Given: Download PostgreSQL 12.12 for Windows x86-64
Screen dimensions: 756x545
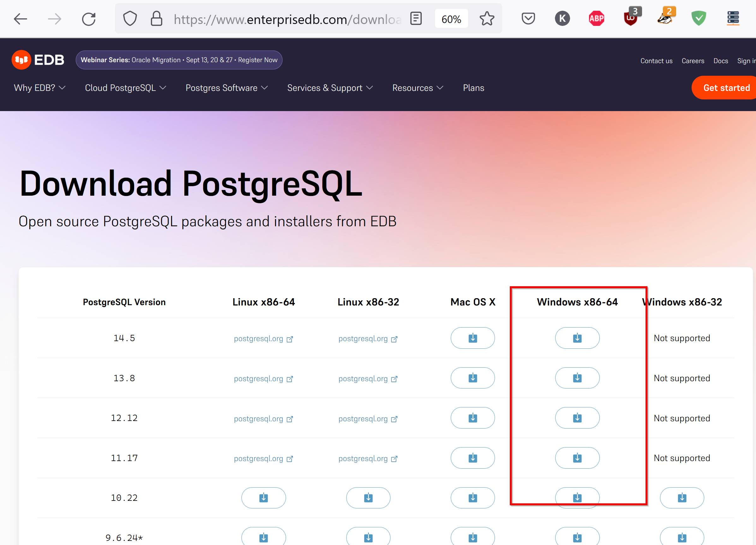Looking at the screenshot, I should [577, 418].
